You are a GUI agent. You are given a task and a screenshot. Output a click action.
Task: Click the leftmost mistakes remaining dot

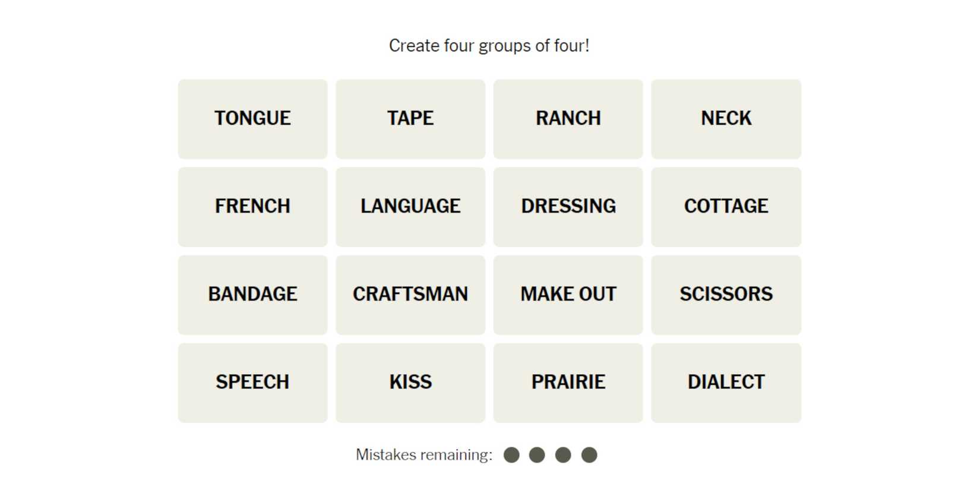[x=511, y=455]
